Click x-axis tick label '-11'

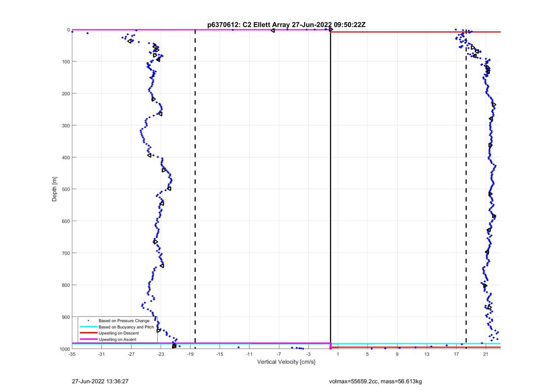249,354
